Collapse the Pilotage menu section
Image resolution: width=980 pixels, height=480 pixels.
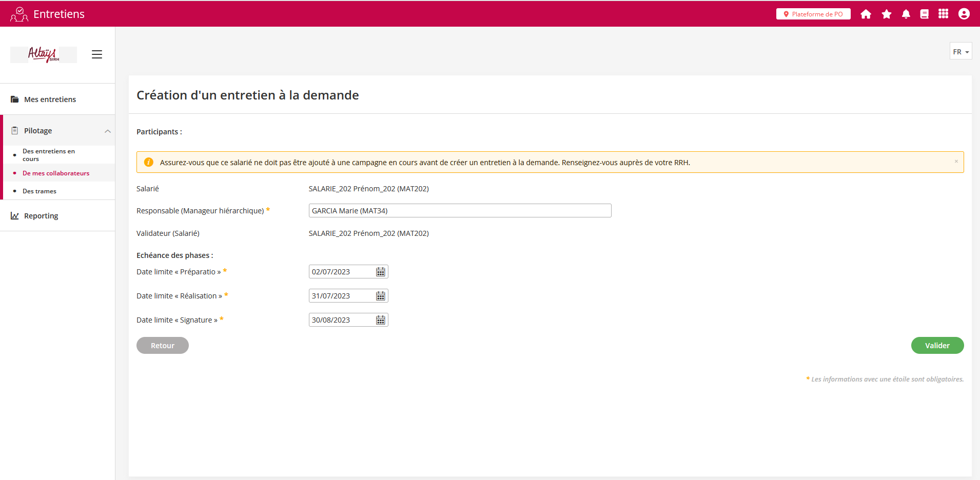pos(108,131)
